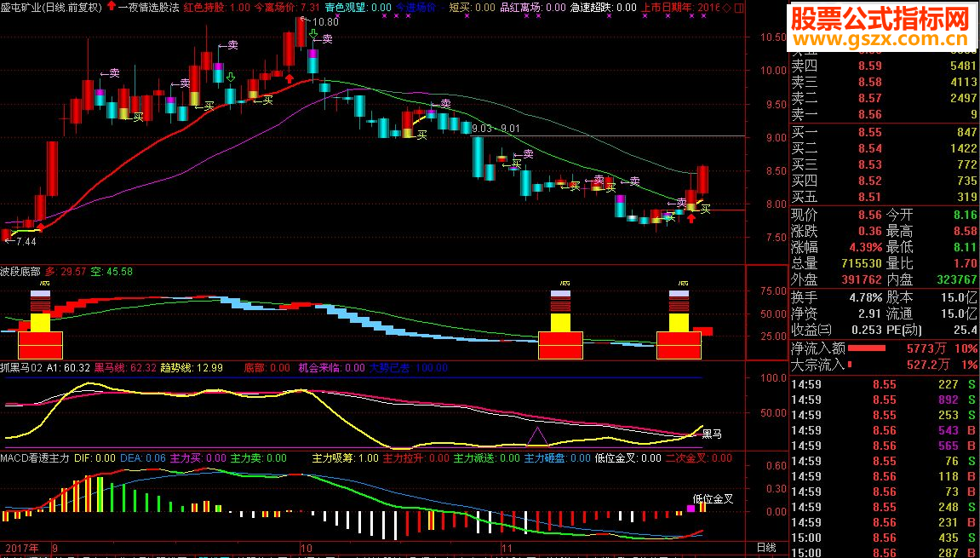Select the 卖二 8.57 order row
The image size is (980, 558).
pos(884,98)
